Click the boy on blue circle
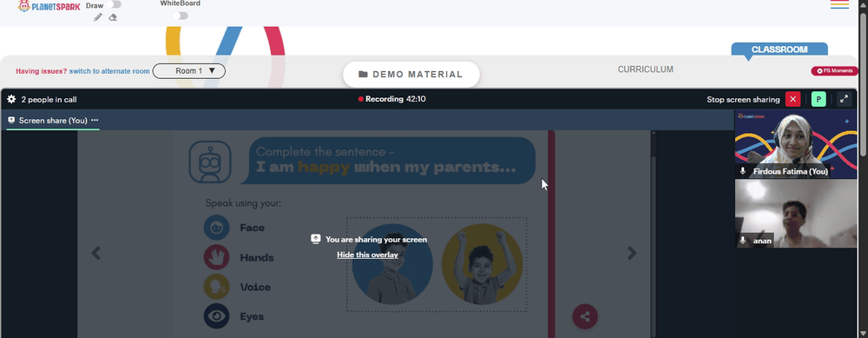 392,264
